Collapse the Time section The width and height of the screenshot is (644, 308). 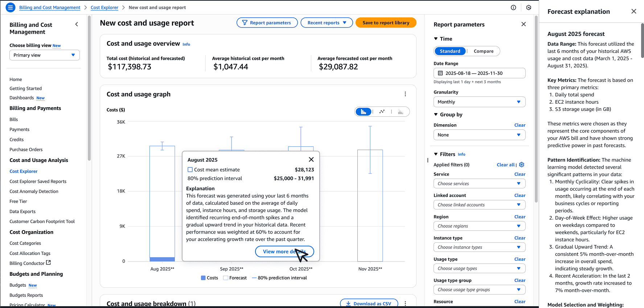click(443, 39)
